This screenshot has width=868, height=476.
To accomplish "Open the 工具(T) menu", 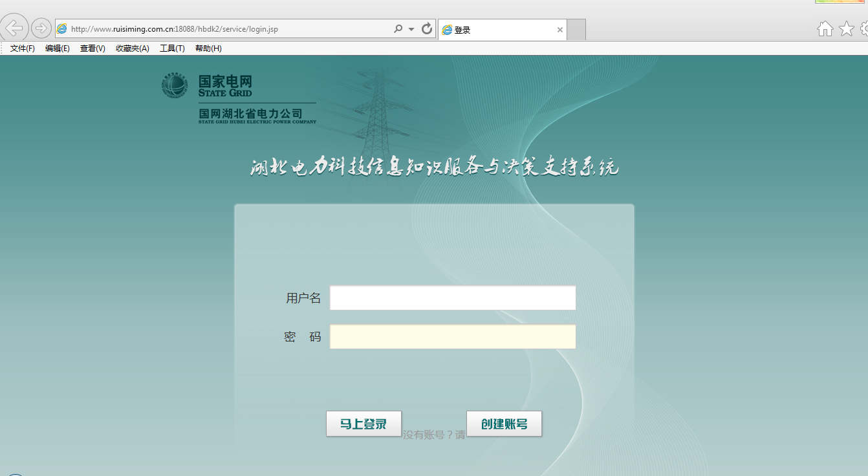I will point(172,49).
